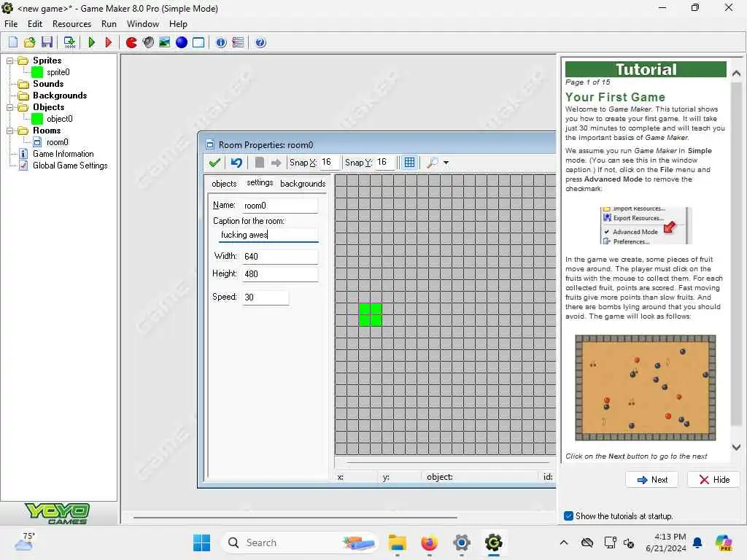Uncheck Show the tutorials at startup

click(568, 516)
